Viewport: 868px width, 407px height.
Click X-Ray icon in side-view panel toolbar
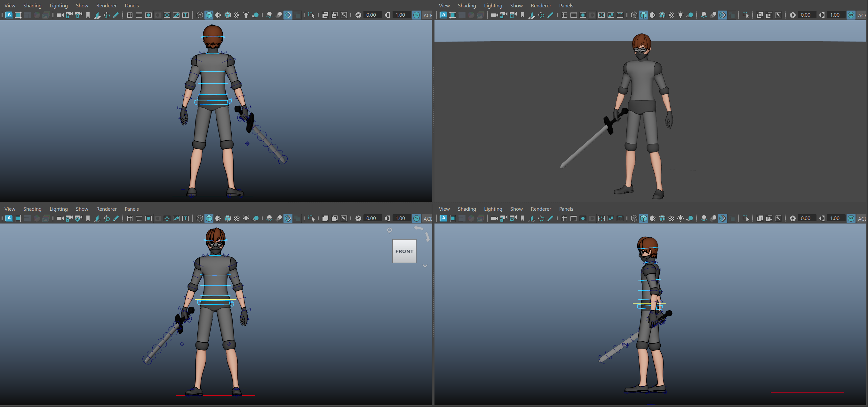pos(760,218)
